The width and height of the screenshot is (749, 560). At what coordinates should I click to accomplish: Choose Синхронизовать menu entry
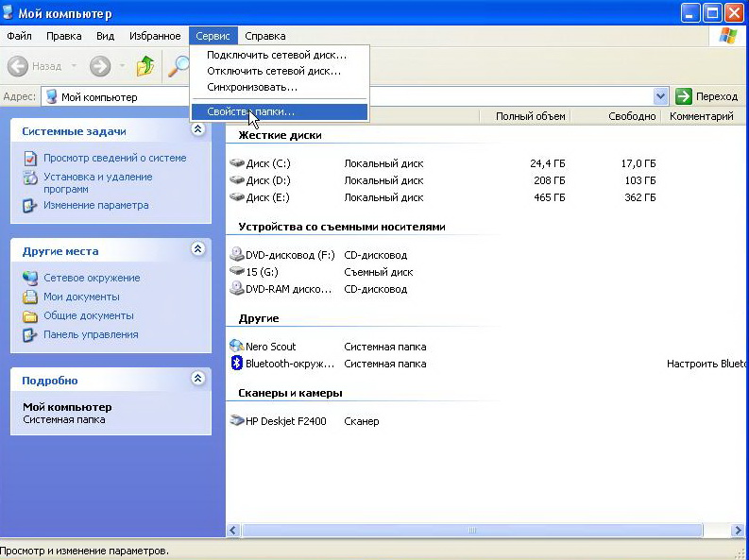pos(280,88)
